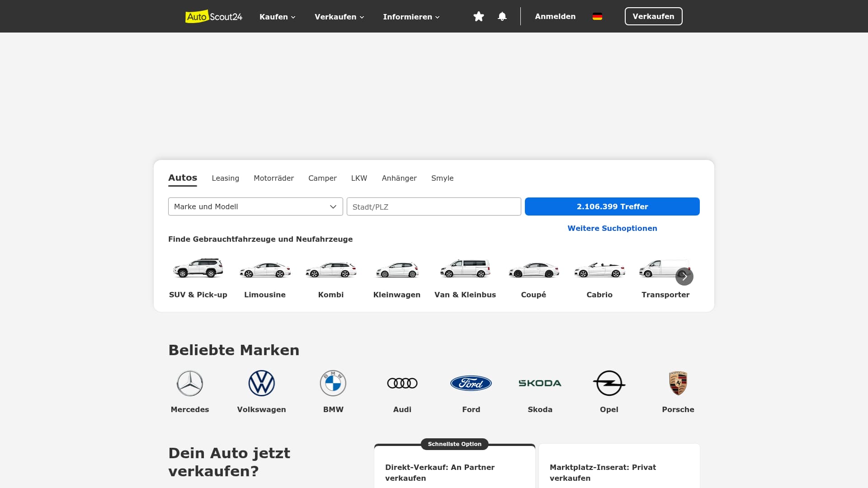Choose the Mercedes brand logo

coord(190,383)
